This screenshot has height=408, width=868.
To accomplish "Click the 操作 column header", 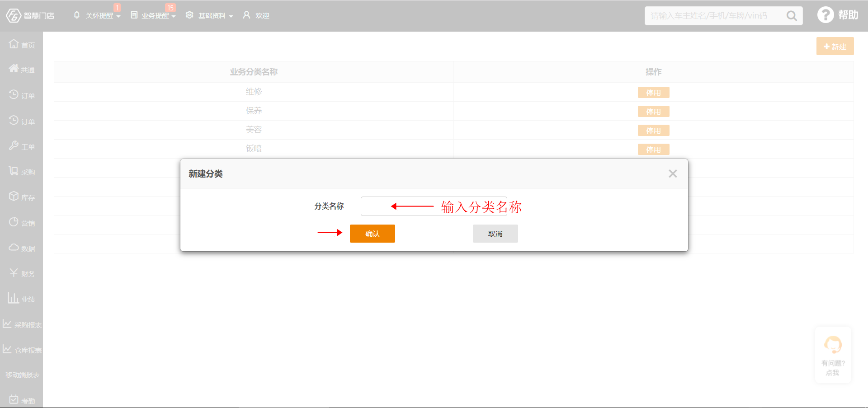I will pos(653,72).
